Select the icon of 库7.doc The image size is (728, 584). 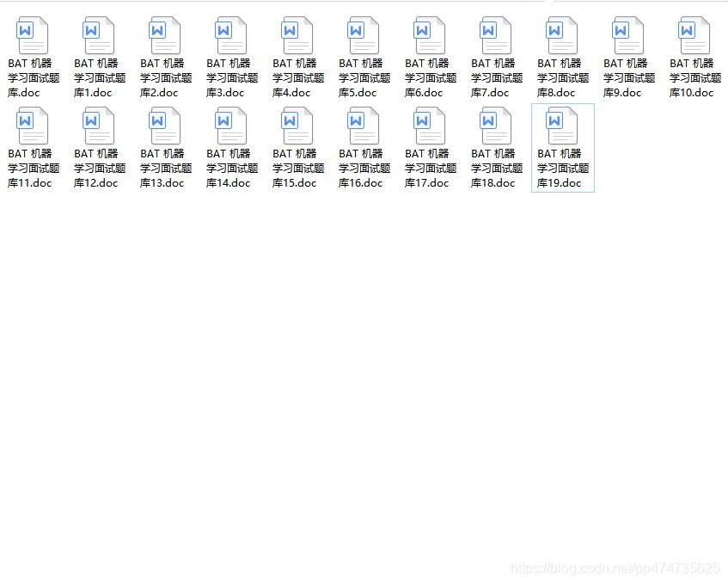click(495, 35)
